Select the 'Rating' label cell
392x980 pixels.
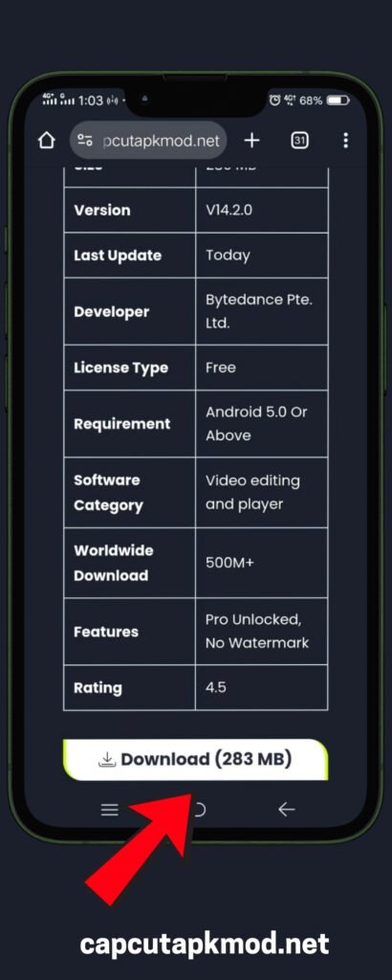[x=130, y=687]
